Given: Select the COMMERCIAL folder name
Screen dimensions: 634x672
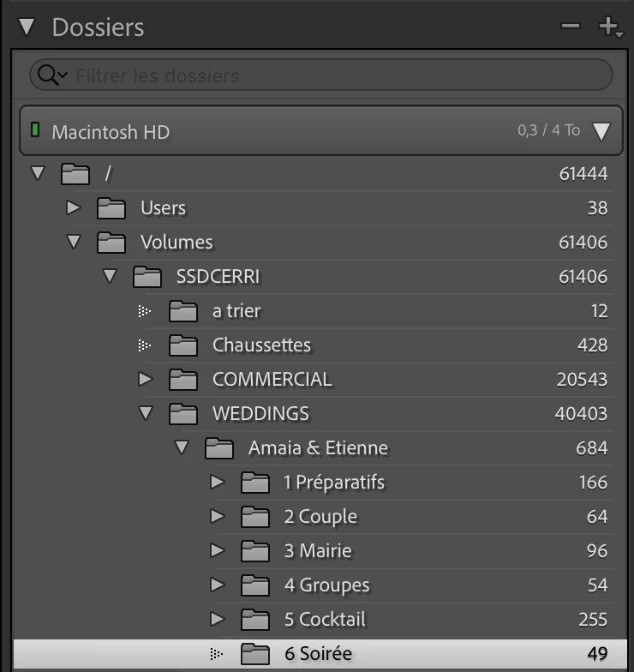Looking at the screenshot, I should (x=272, y=379).
